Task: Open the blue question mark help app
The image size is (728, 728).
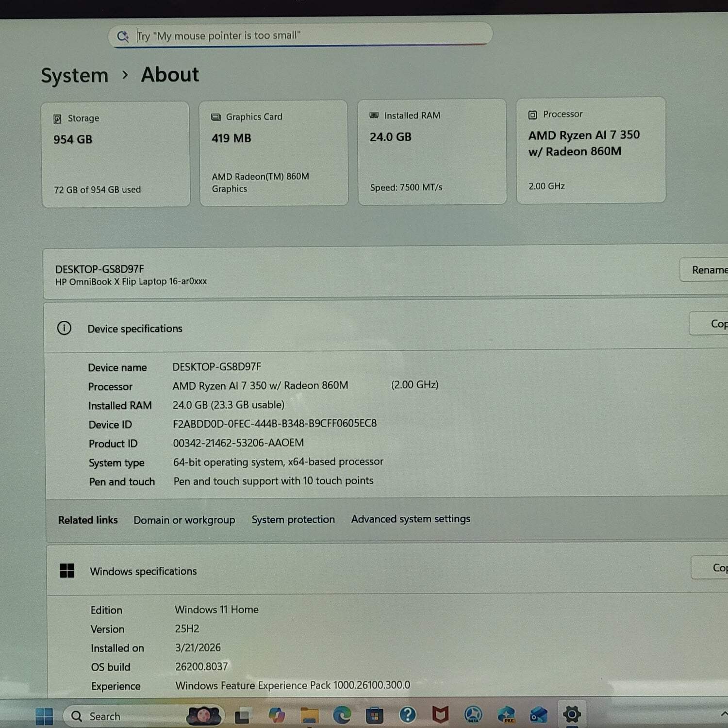Action: pos(408,714)
